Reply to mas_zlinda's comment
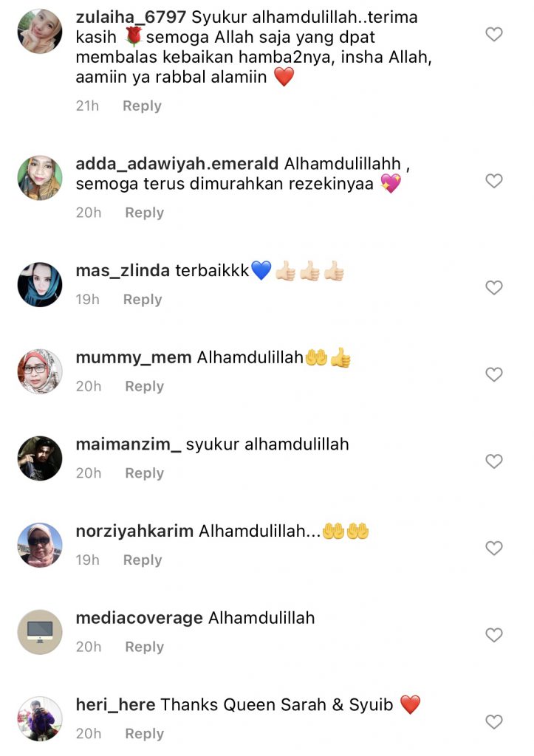Image resolution: width=534 pixels, height=756 pixels. click(143, 300)
